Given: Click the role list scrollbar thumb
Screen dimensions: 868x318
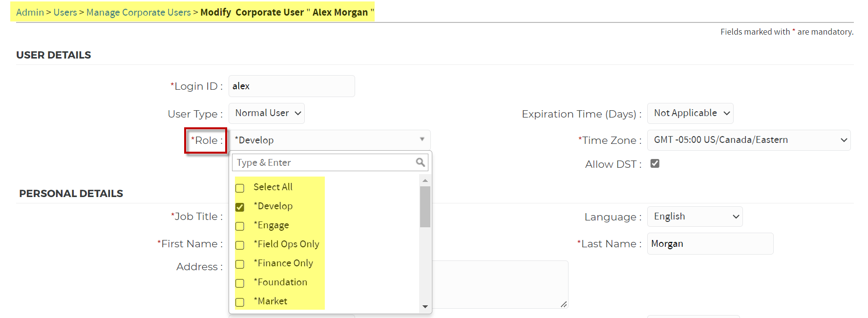Looking at the screenshot, I should pos(425,206).
